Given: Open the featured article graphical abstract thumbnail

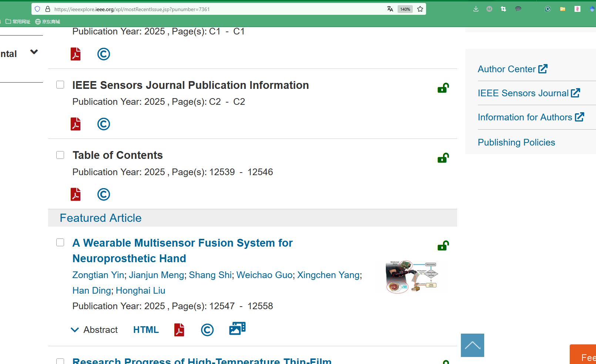Looking at the screenshot, I should pyautogui.click(x=411, y=277).
